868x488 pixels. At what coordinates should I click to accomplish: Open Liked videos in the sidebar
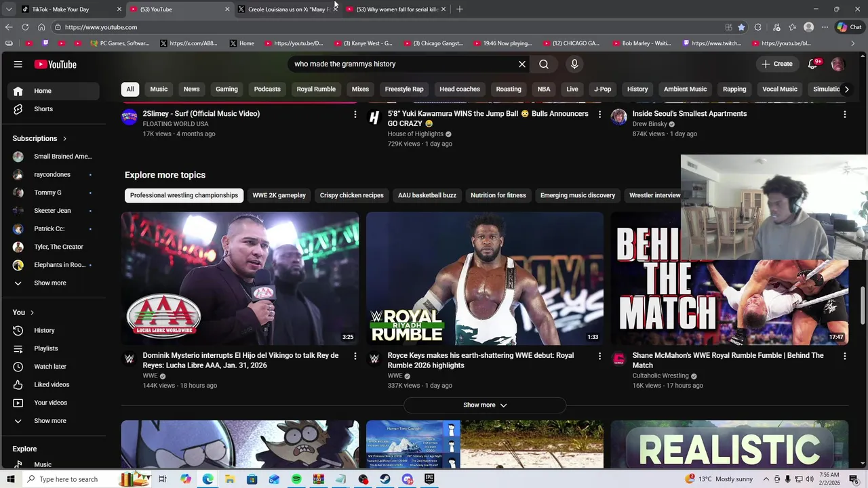[53, 384]
